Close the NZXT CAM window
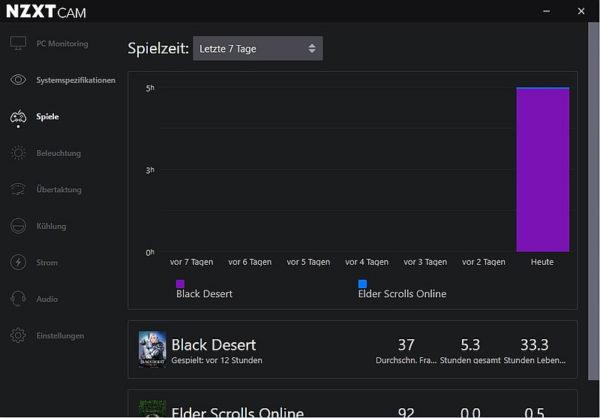The image size is (600, 418). coord(581,11)
